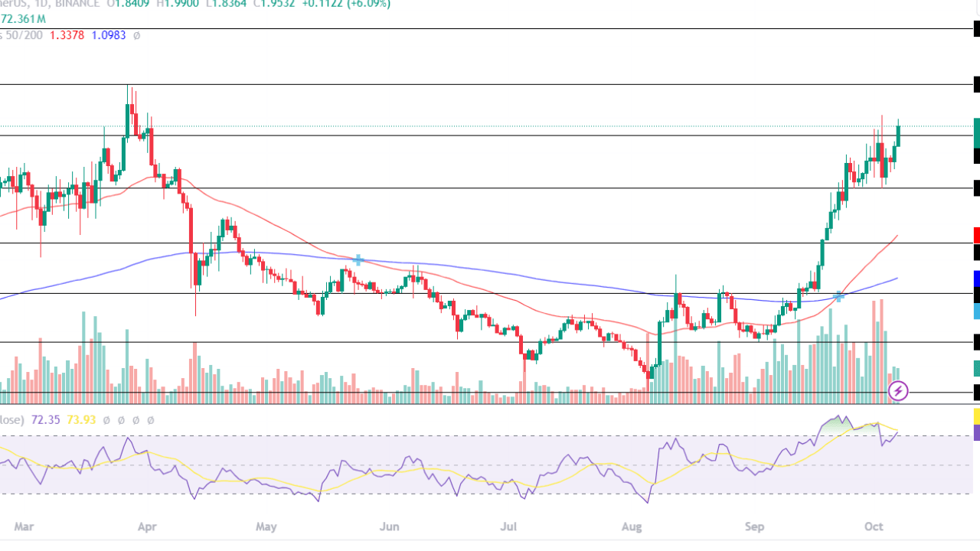Click the Apr label on time axis

coord(147,527)
